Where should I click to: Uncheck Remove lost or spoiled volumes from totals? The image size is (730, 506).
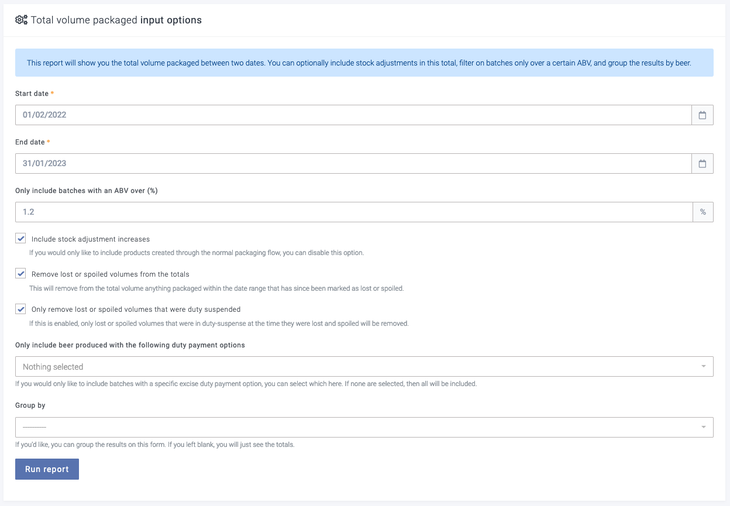21,273
